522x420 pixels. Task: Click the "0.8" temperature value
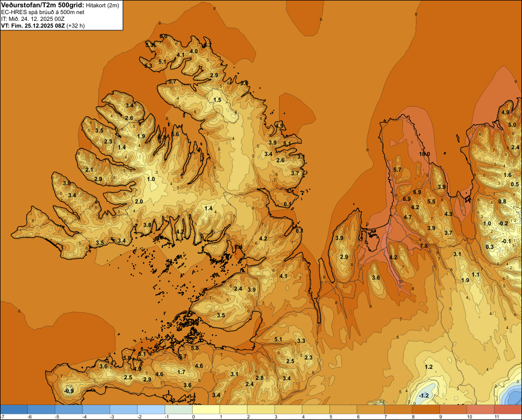(502, 201)
